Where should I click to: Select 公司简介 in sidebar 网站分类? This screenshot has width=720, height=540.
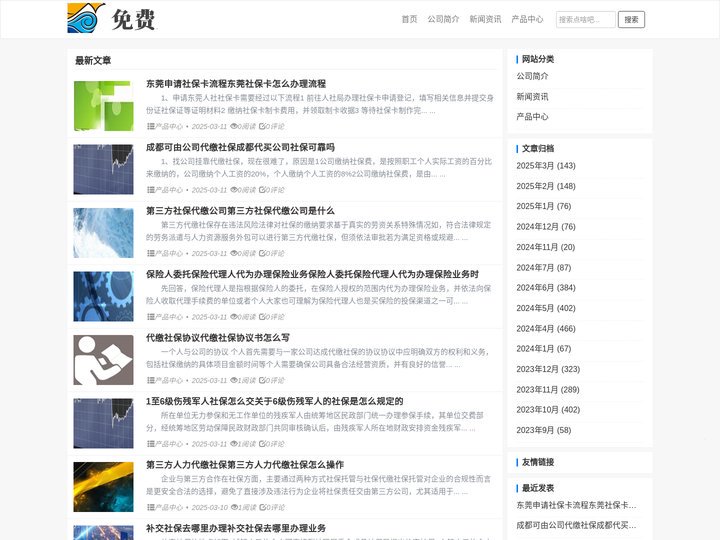pyautogui.click(x=532, y=76)
